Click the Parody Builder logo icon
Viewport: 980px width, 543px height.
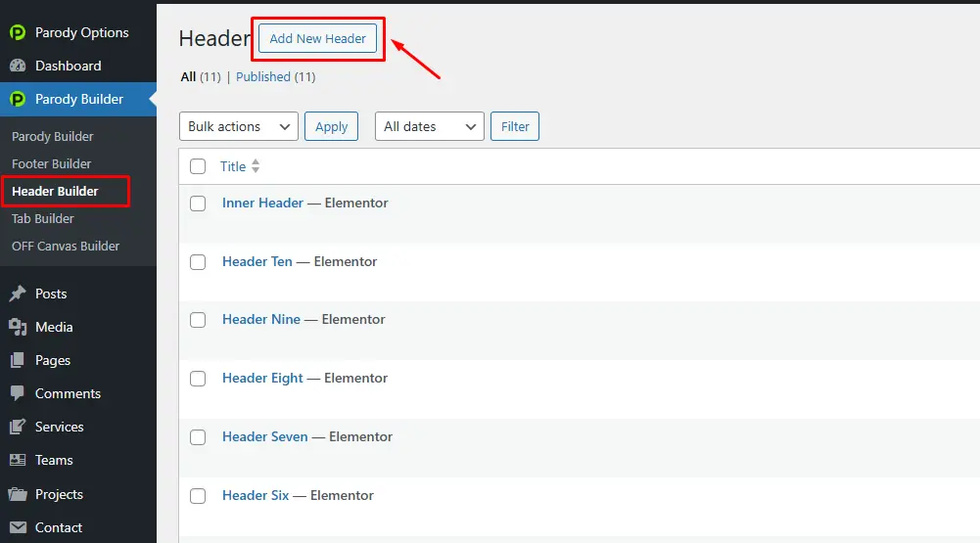click(18, 99)
